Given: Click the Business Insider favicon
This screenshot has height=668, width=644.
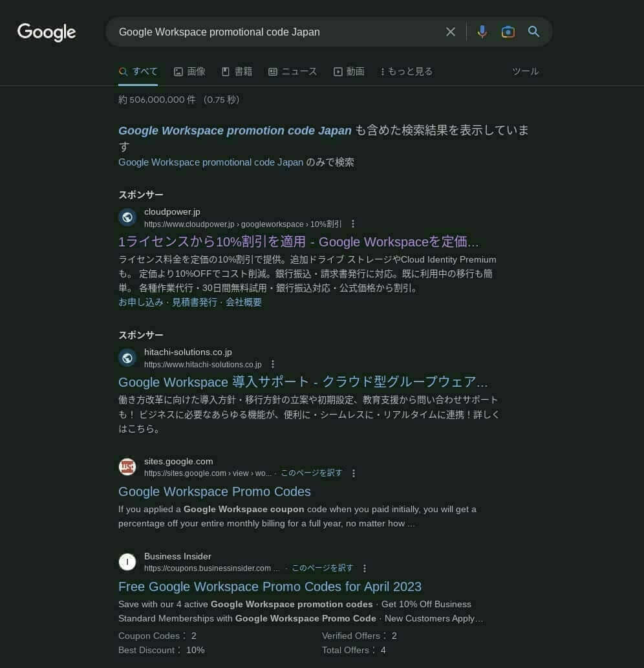Looking at the screenshot, I should 127,562.
